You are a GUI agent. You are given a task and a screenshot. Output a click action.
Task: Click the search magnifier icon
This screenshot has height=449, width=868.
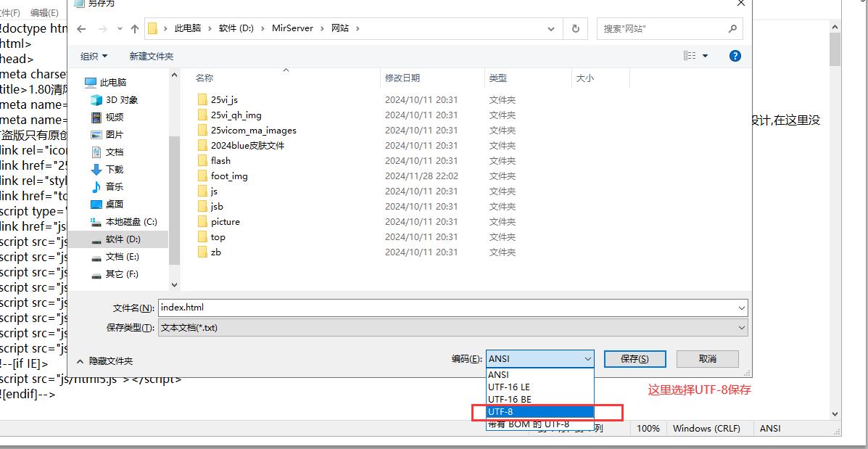pyautogui.click(x=732, y=28)
